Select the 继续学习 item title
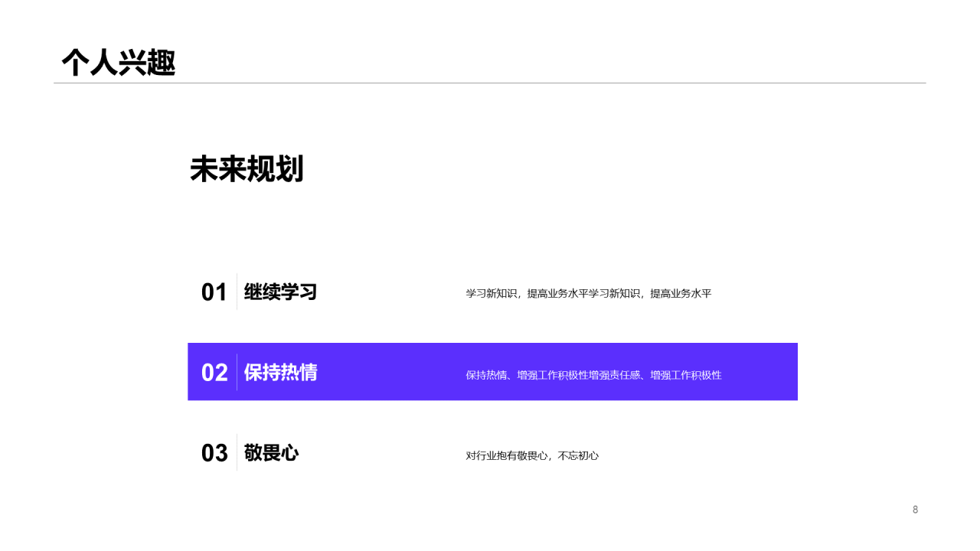980x551 pixels. (x=280, y=292)
